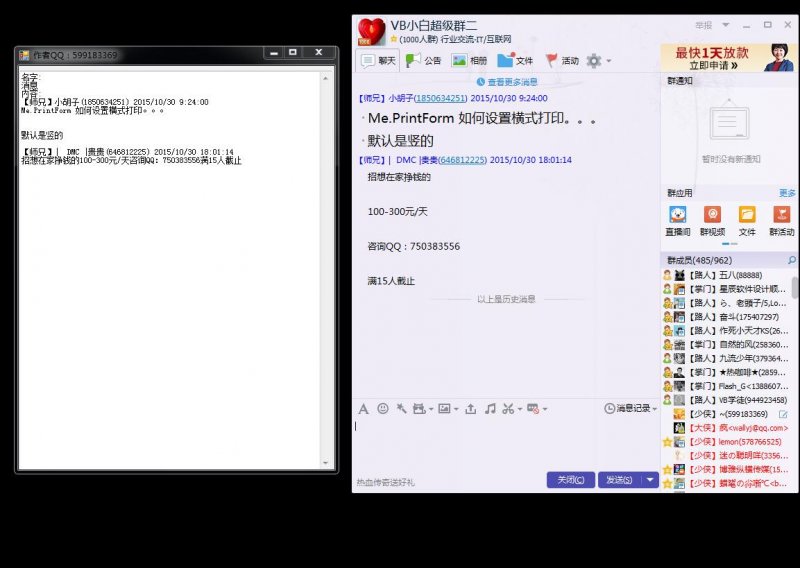Open dropdown arrow beside picture icon
800x568 pixels.
click(x=456, y=409)
